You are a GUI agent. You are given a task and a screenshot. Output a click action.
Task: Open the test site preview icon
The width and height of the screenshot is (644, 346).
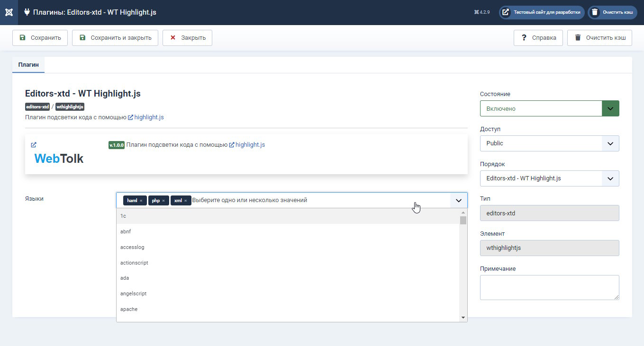tap(506, 12)
